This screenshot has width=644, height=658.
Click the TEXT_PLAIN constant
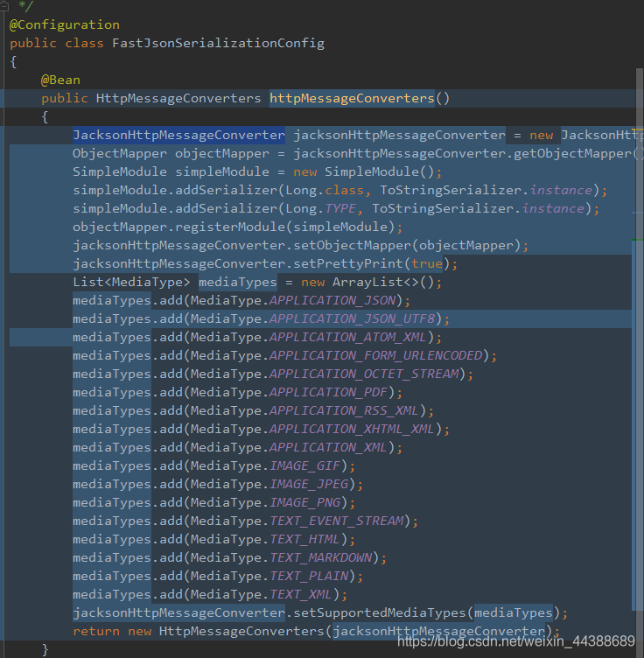point(309,577)
